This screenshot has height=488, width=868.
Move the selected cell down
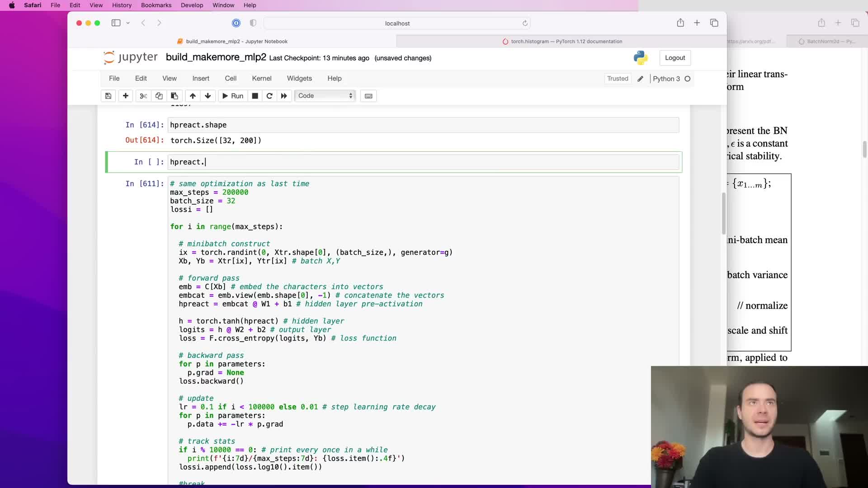click(x=208, y=96)
